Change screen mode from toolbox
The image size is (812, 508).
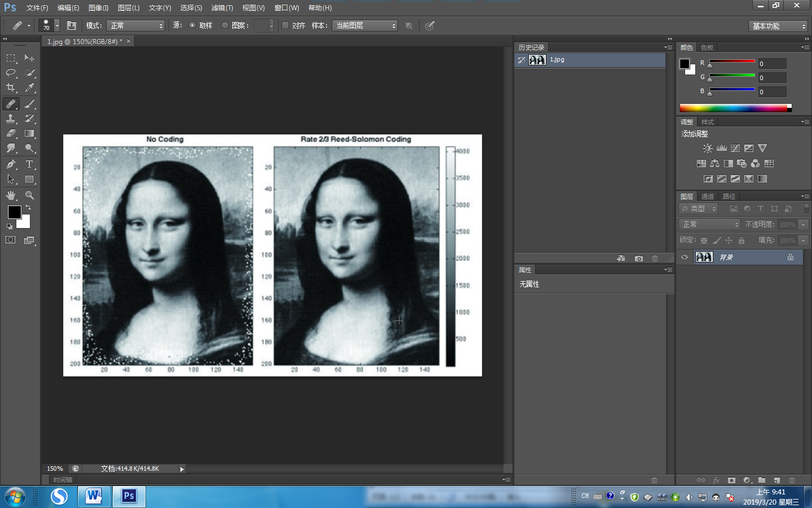point(29,240)
